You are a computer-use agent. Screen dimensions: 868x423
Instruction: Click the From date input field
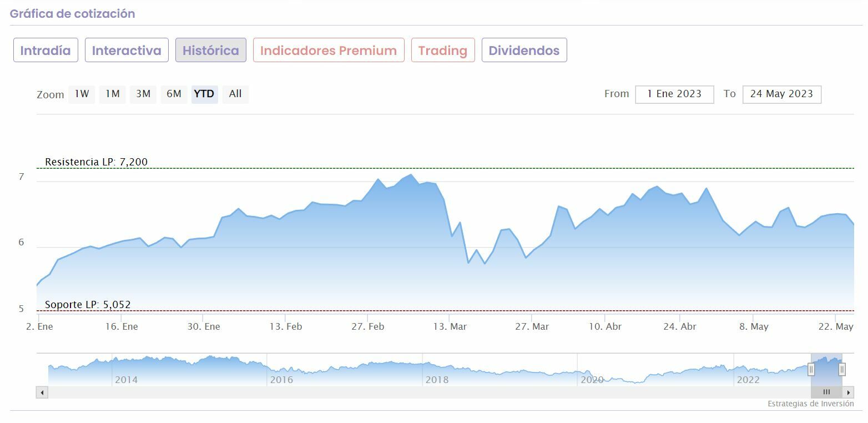(674, 94)
